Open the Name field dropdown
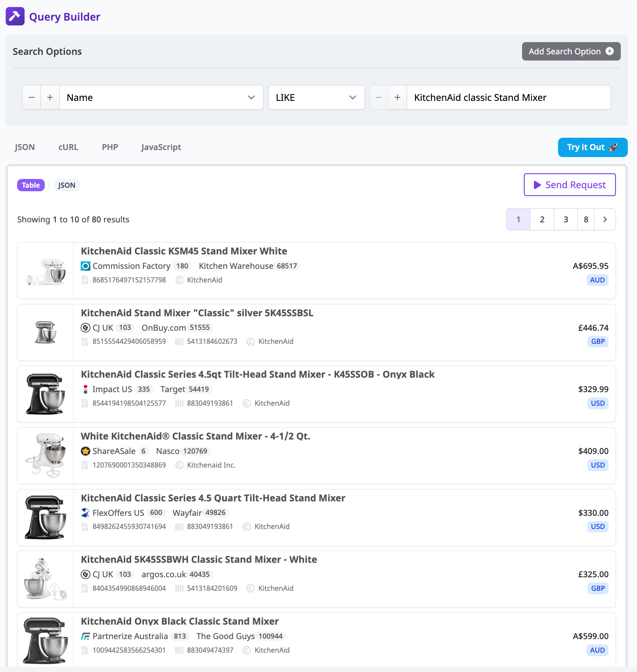 [x=161, y=97]
